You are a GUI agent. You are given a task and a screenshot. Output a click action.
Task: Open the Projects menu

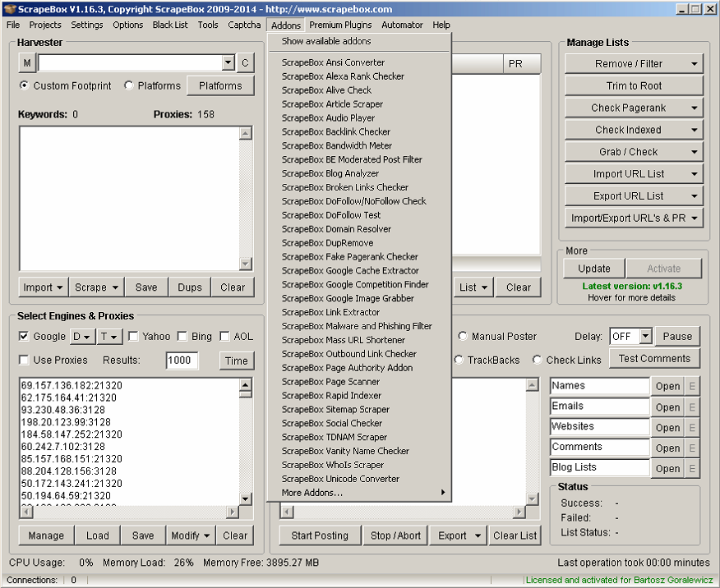click(45, 25)
